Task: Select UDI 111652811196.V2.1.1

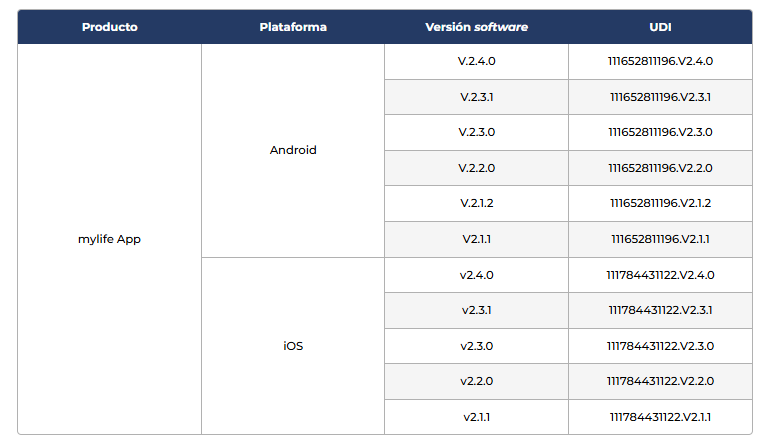Action: tap(660, 239)
